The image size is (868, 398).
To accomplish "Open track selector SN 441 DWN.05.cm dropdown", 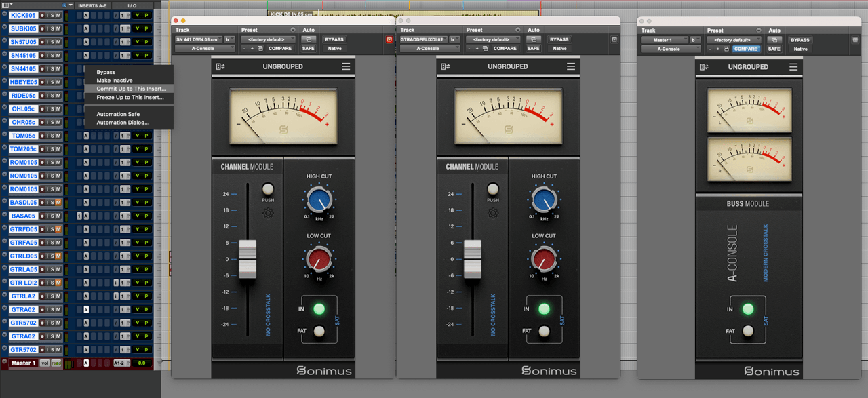I will [x=199, y=39].
